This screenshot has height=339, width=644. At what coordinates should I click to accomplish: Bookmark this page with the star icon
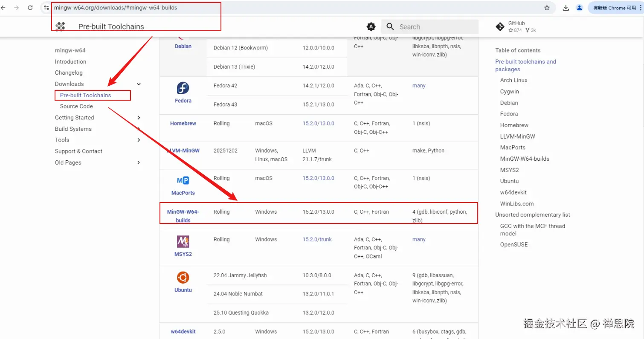[x=547, y=8]
